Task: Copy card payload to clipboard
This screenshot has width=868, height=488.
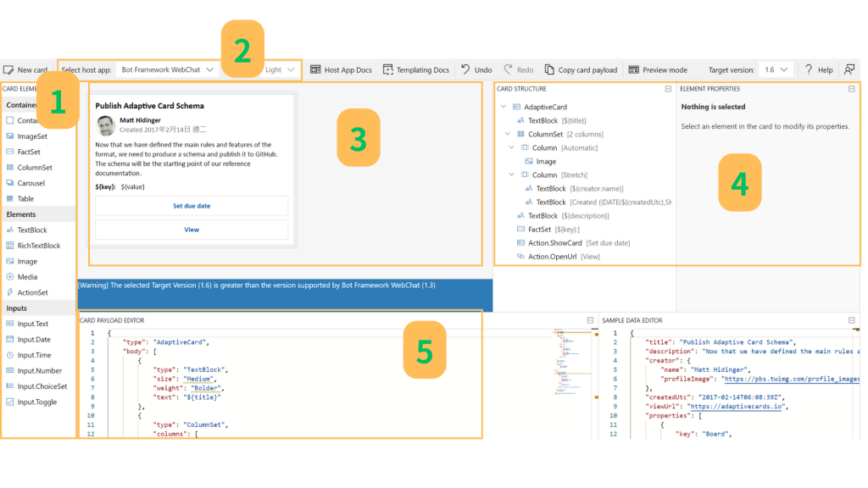Action: click(581, 69)
